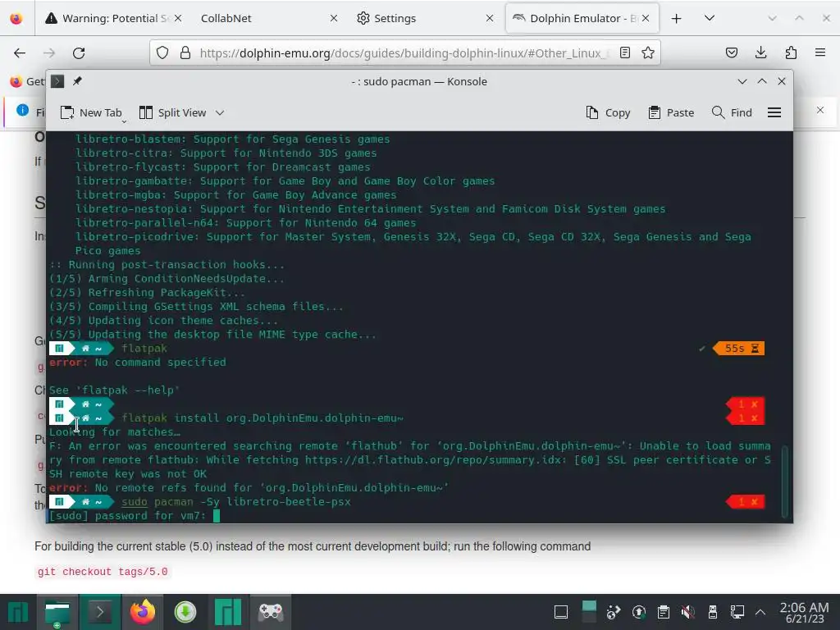
Task: Open the network connections tray icon
Action: [737, 612]
